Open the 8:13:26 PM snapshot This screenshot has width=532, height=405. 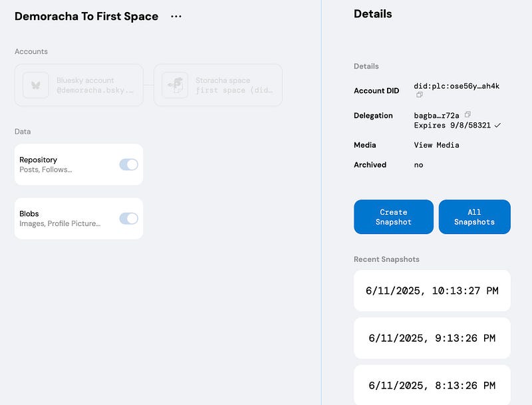click(432, 384)
